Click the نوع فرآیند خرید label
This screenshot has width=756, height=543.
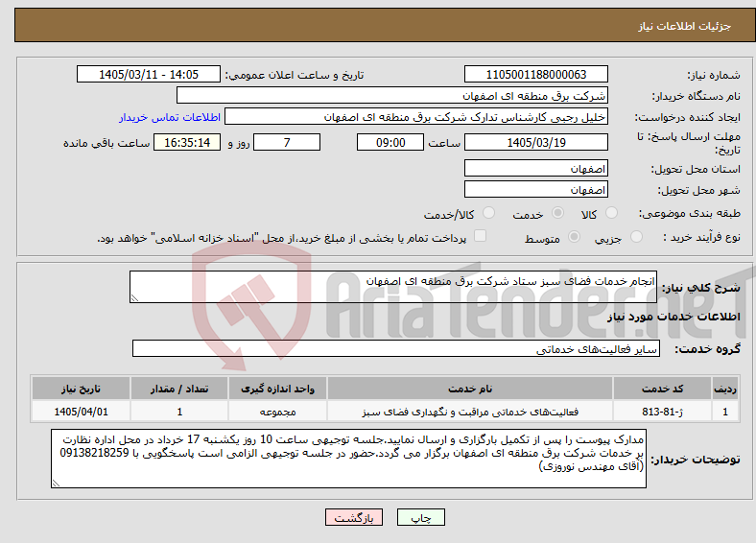click(x=702, y=237)
